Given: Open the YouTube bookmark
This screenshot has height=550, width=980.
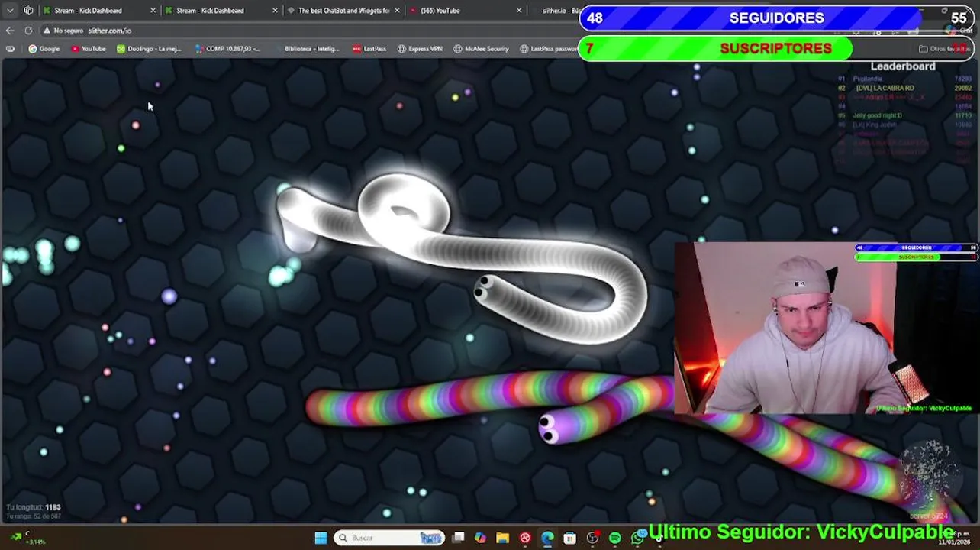Looking at the screenshot, I should [89, 49].
